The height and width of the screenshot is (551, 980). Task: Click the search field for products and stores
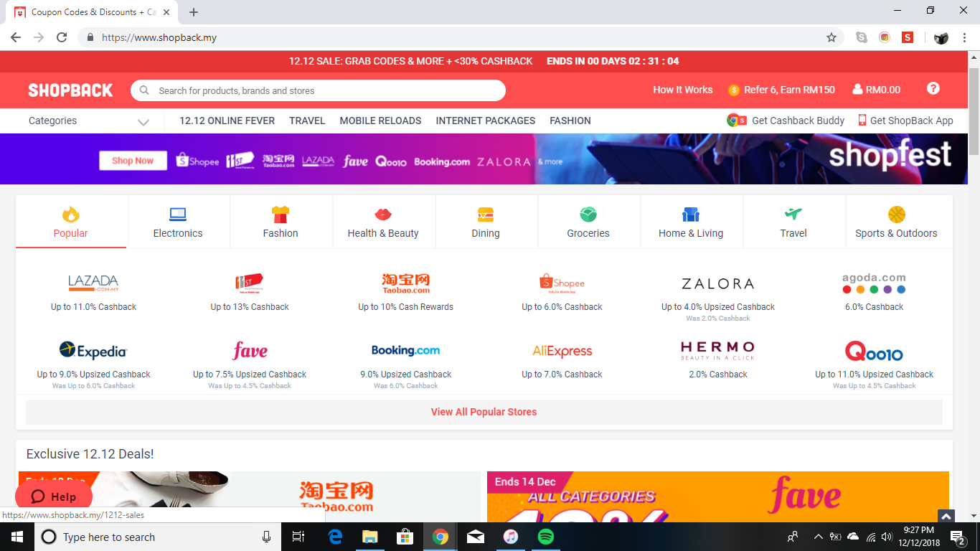click(x=318, y=90)
